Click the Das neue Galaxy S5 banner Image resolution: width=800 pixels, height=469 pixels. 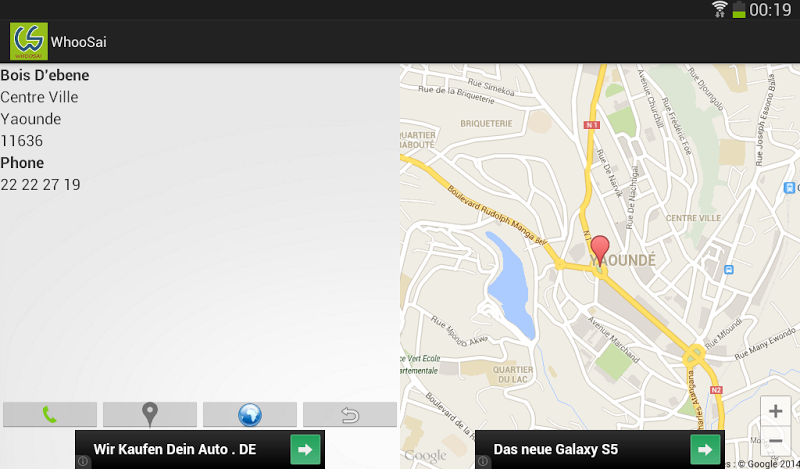coord(599,449)
